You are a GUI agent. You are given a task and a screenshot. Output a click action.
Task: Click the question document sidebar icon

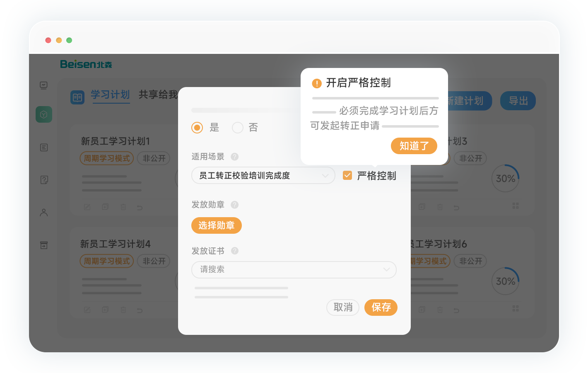pyautogui.click(x=44, y=180)
